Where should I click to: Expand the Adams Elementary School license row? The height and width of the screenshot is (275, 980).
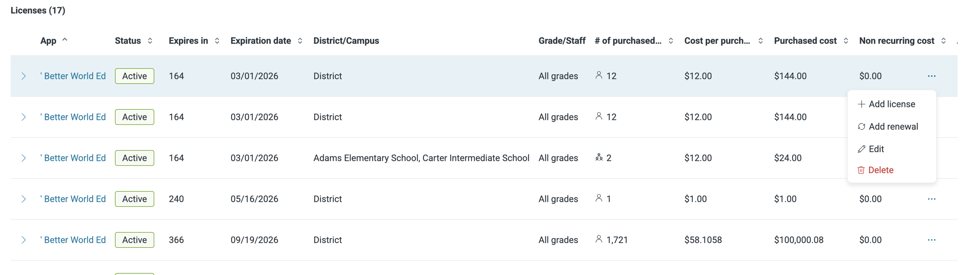coord(24,158)
